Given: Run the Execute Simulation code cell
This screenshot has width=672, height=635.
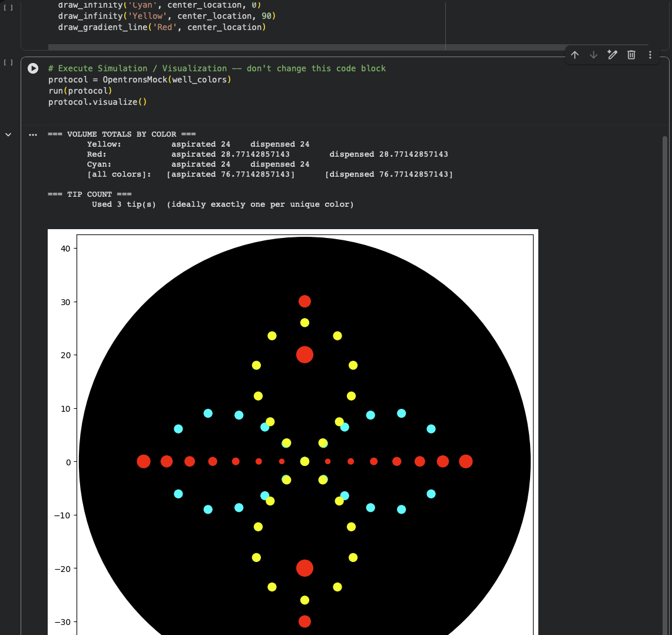Looking at the screenshot, I should click(33, 68).
